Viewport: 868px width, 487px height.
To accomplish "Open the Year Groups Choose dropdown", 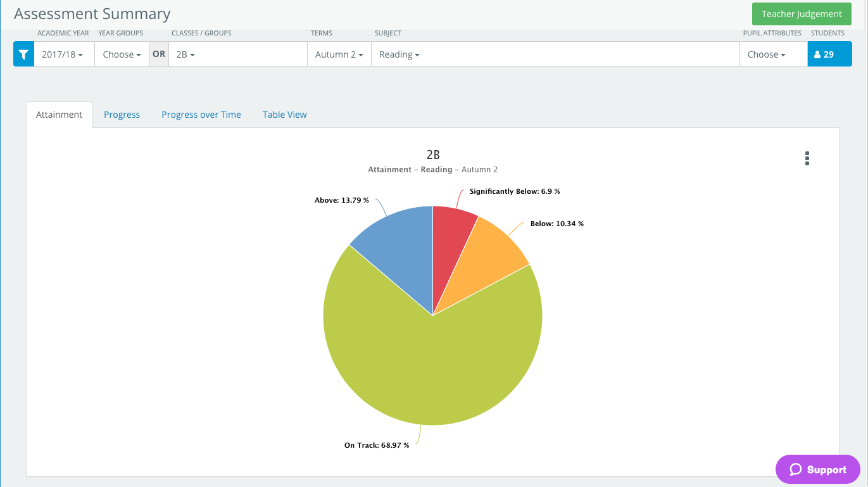I will click(121, 54).
